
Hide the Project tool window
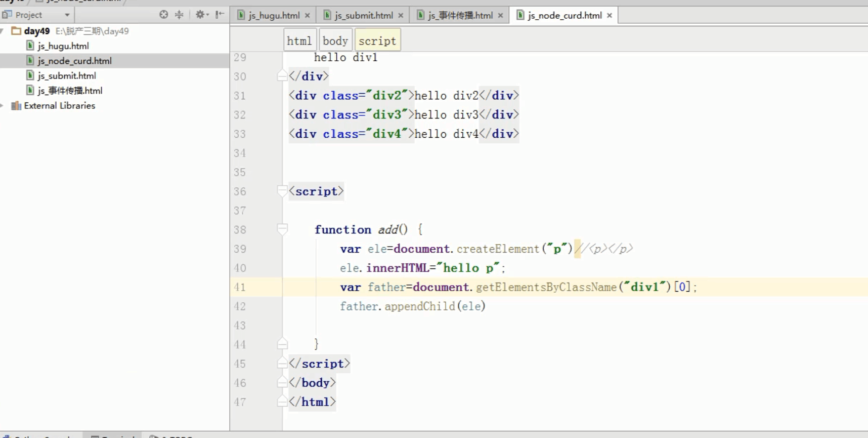[x=220, y=15]
